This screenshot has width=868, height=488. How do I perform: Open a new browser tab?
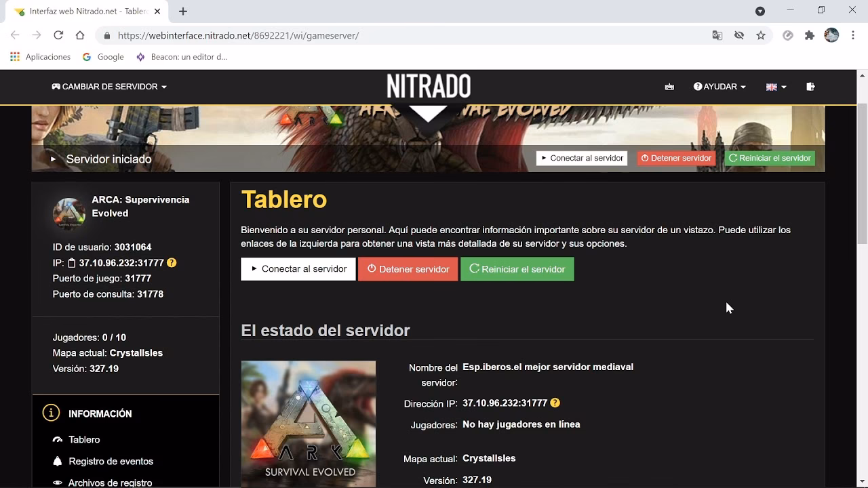[183, 11]
